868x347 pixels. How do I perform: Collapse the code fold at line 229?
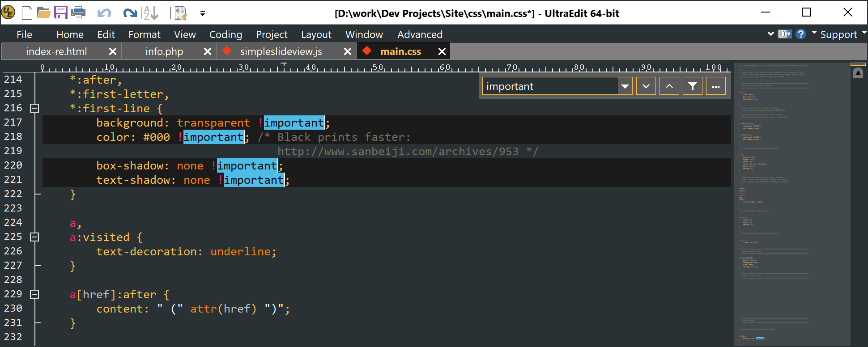point(34,294)
